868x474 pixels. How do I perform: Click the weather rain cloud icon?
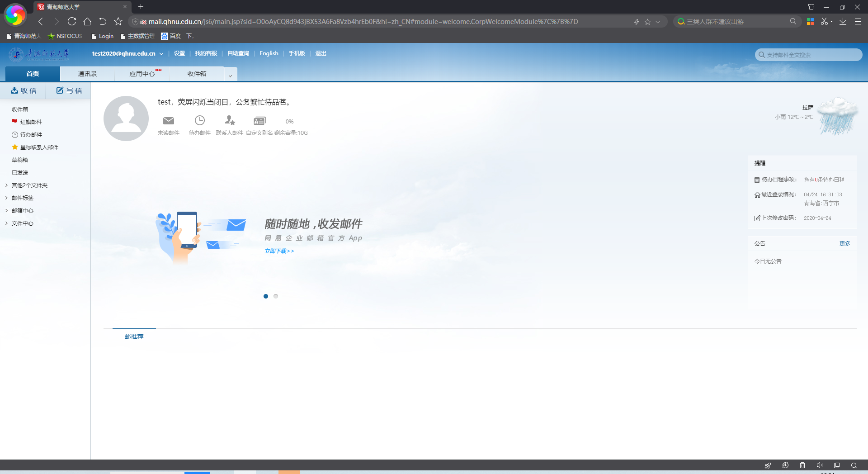click(x=838, y=117)
